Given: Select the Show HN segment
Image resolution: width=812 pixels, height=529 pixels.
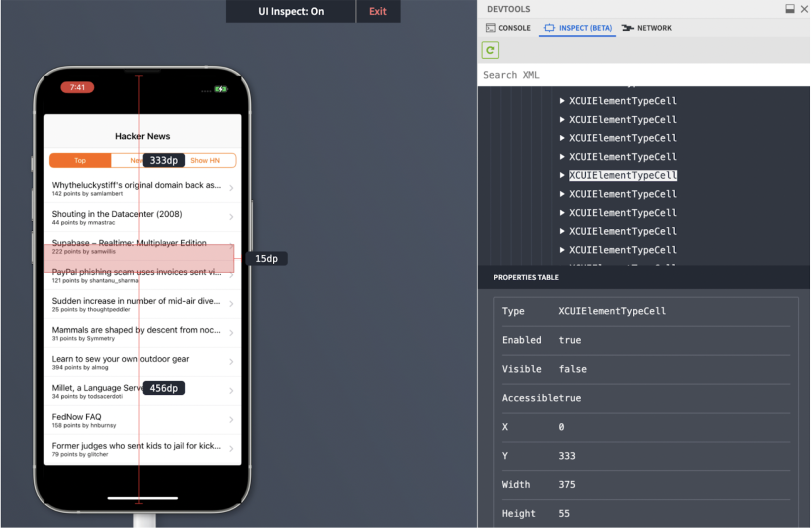Looking at the screenshot, I should 205,161.
